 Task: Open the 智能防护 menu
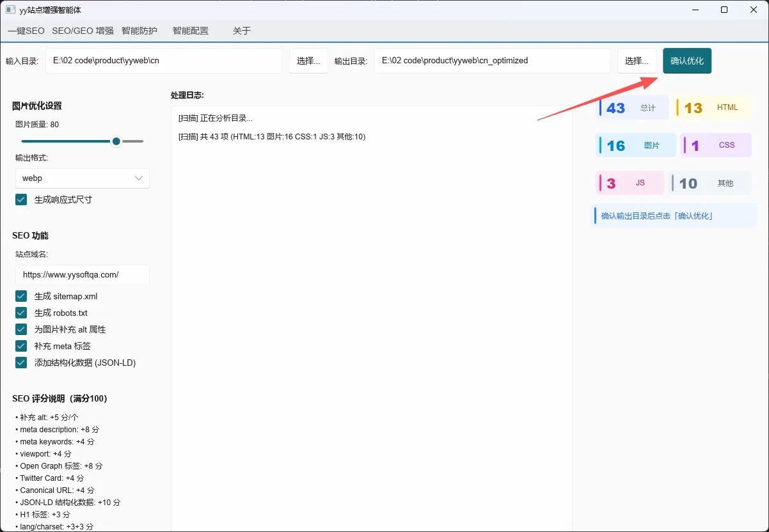coord(139,31)
